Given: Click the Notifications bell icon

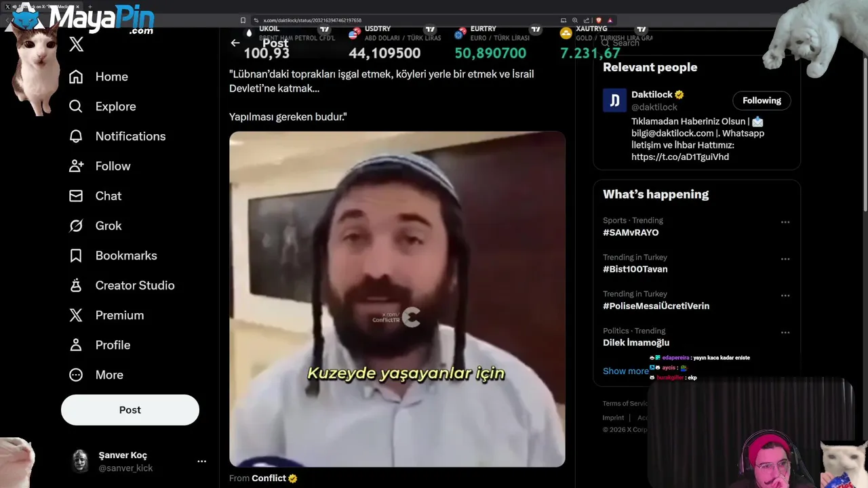Looking at the screenshot, I should [76, 136].
